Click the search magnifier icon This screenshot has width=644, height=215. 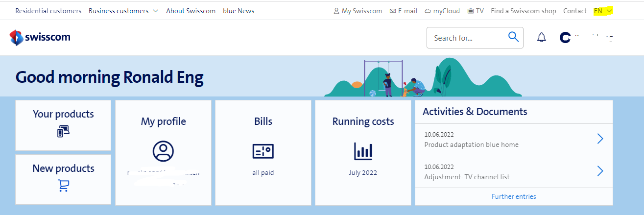click(513, 37)
